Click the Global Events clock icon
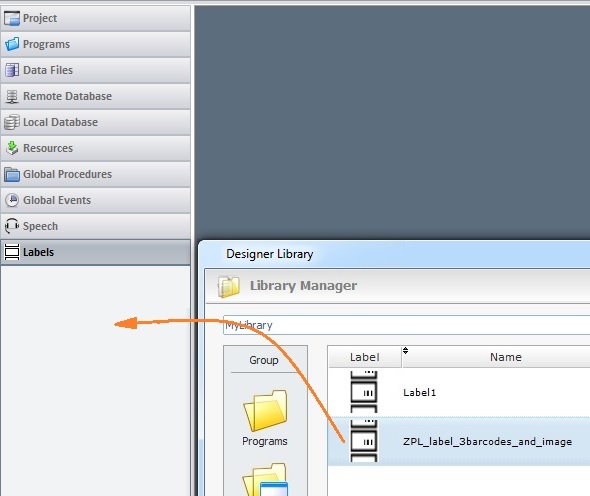 coord(12,200)
